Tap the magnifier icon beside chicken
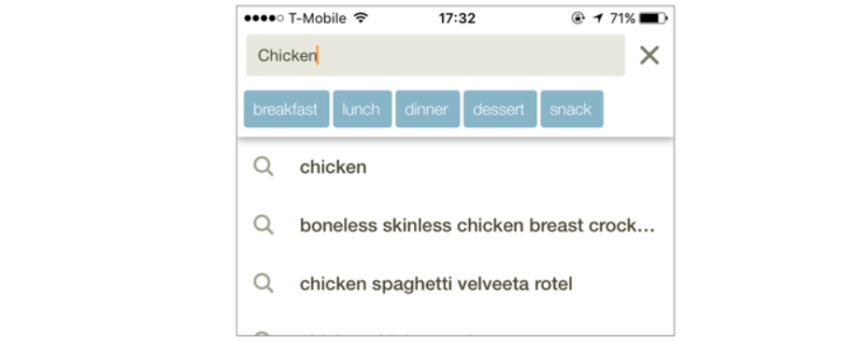 click(263, 166)
